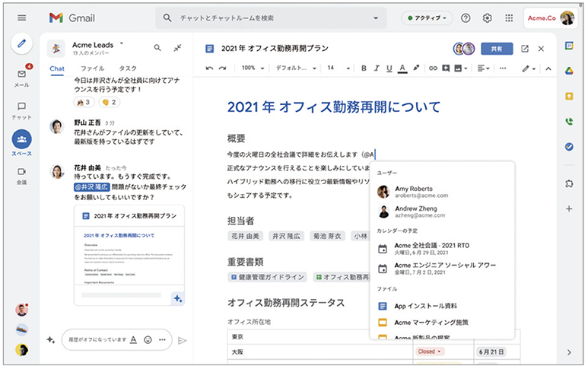Open the デフォルト font dropdown
The width and height of the screenshot is (588, 369).
pyautogui.click(x=296, y=68)
